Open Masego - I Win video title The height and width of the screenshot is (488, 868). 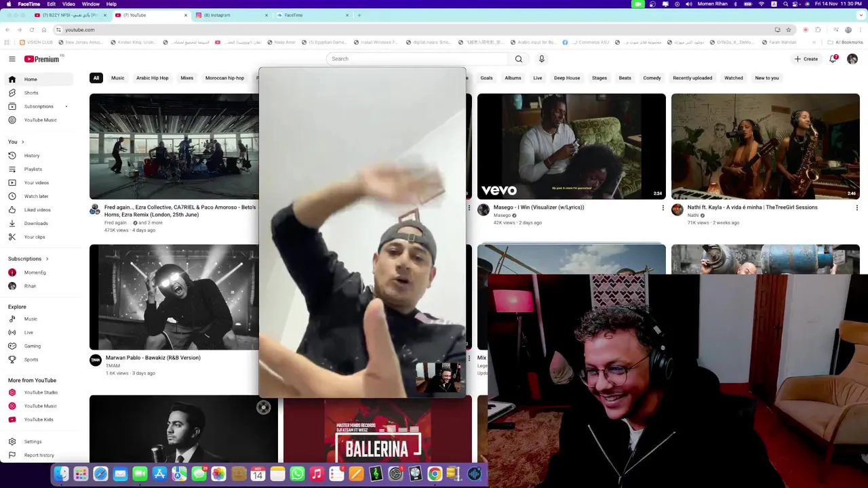click(x=539, y=207)
